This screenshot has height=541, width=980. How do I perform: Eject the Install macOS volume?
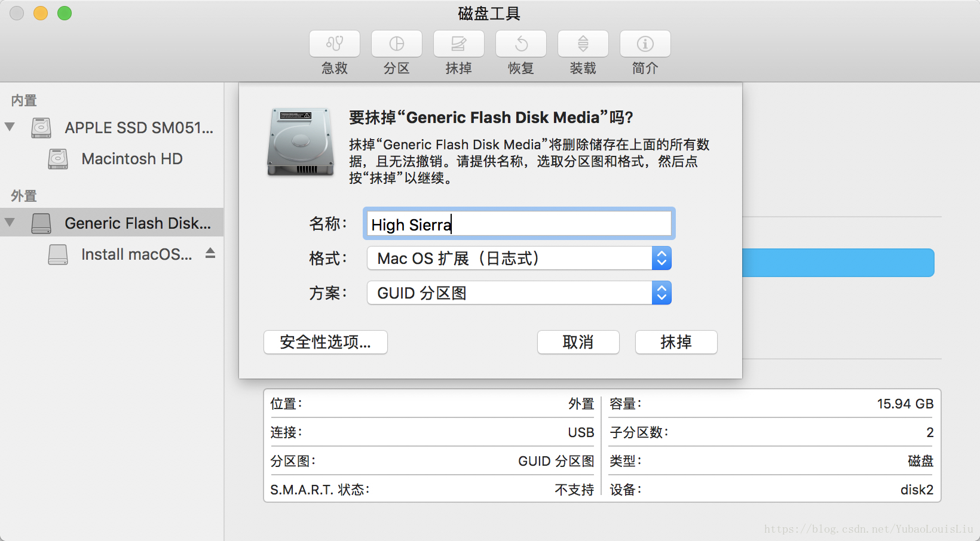pyautogui.click(x=210, y=253)
